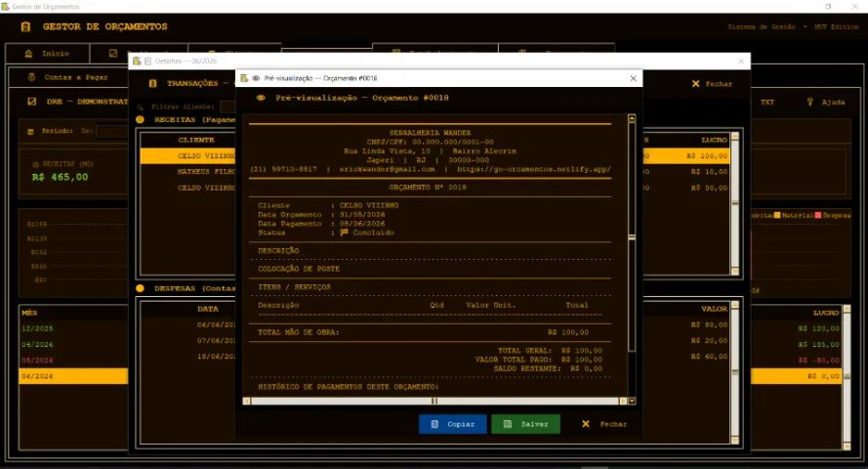Click the horizontal scrollbar under the preview
The width and height of the screenshot is (868, 469).
pyautogui.click(x=434, y=401)
